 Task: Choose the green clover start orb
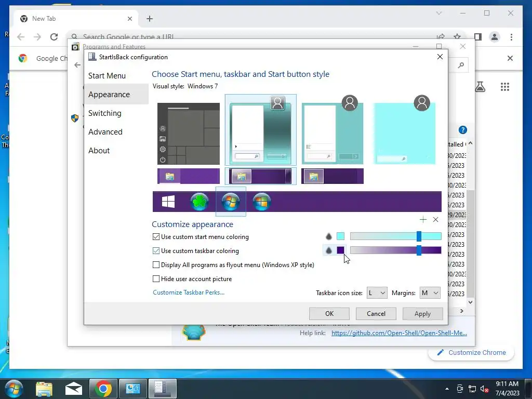click(199, 202)
